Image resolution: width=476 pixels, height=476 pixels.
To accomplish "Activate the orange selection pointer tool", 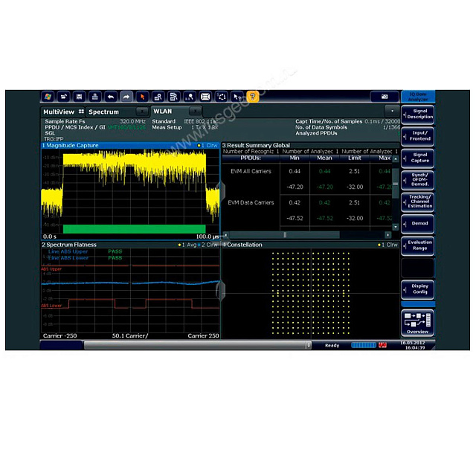I will [x=142, y=97].
